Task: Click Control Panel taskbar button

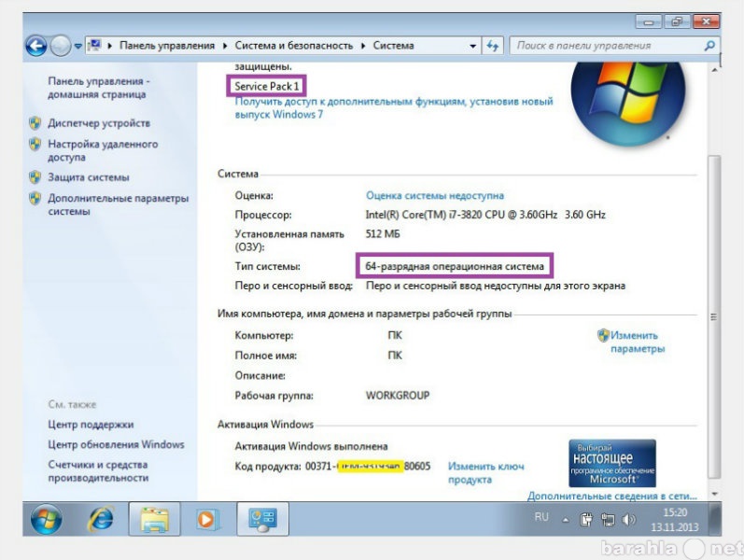Action: coord(262,519)
